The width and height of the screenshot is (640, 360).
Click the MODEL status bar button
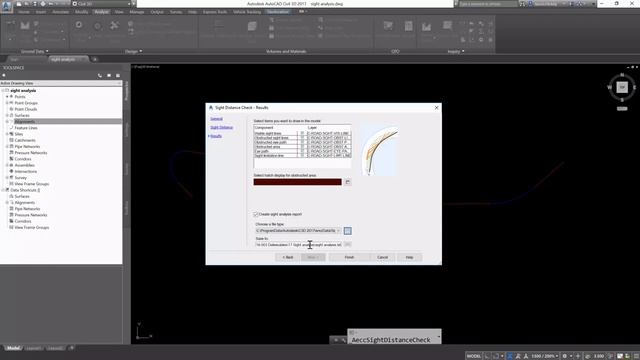[473, 356]
